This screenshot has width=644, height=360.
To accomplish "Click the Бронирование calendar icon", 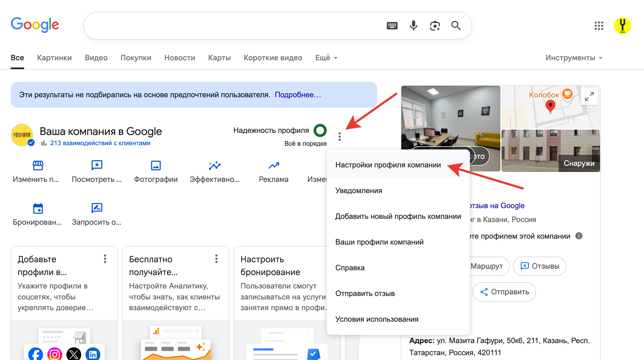I will click(38, 208).
